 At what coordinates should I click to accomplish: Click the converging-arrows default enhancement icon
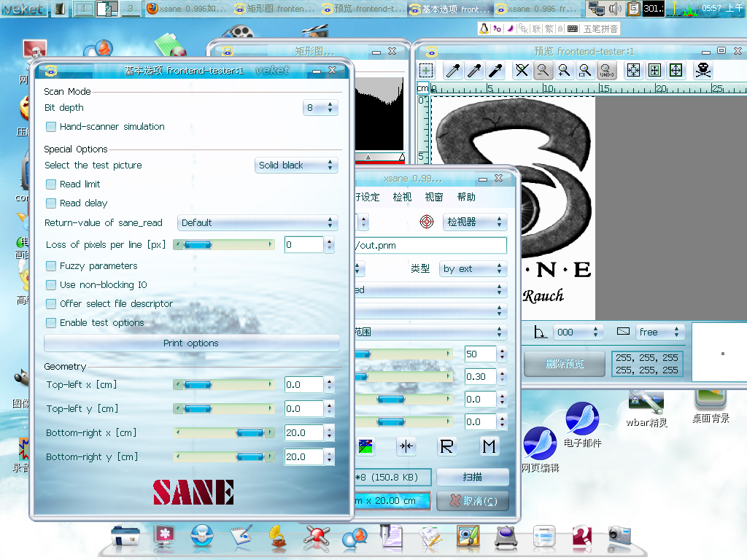pos(406,447)
